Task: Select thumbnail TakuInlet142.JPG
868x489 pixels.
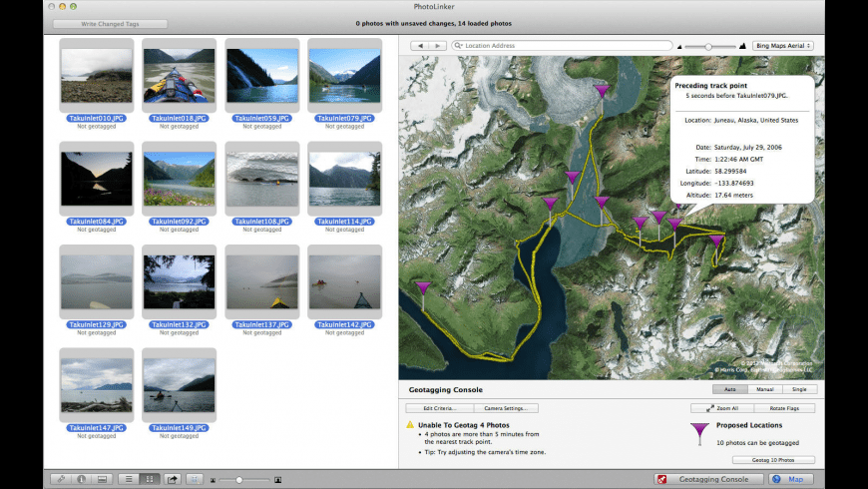Action: (x=345, y=281)
